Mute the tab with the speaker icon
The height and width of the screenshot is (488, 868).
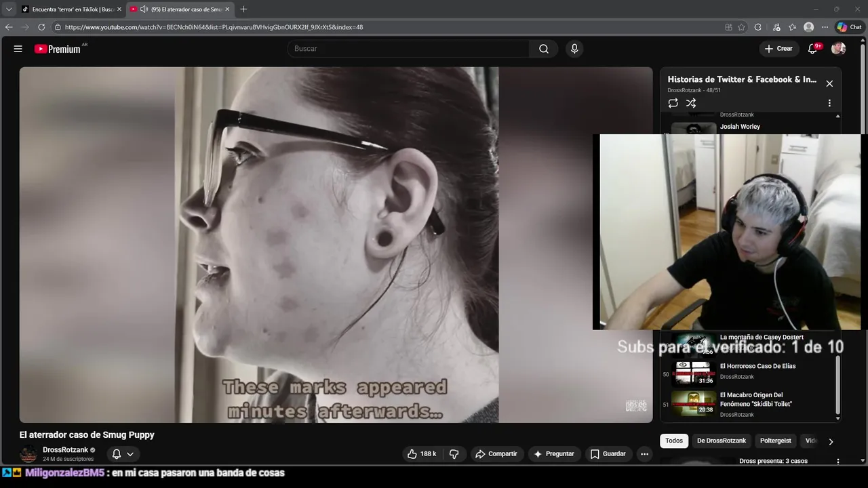tap(144, 9)
